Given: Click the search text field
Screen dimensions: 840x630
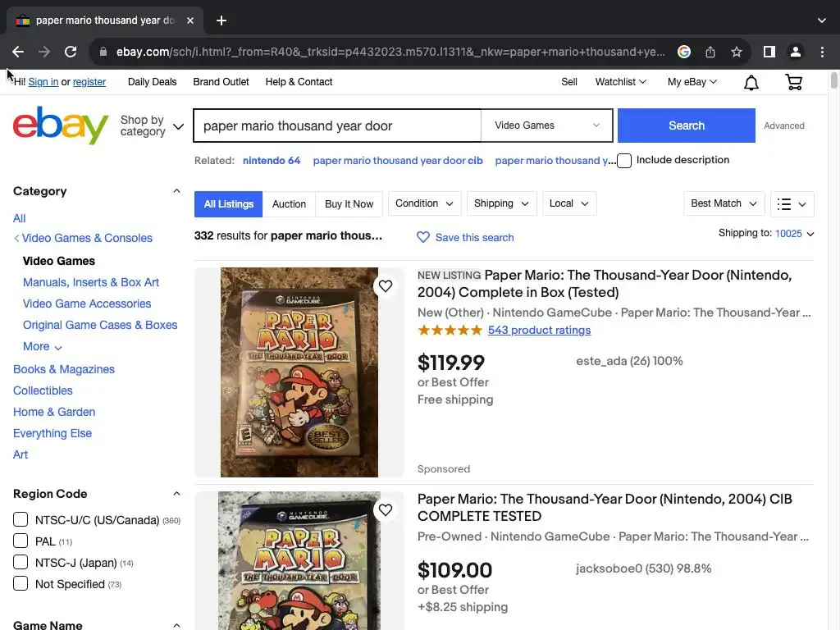Looking at the screenshot, I should (x=336, y=126).
